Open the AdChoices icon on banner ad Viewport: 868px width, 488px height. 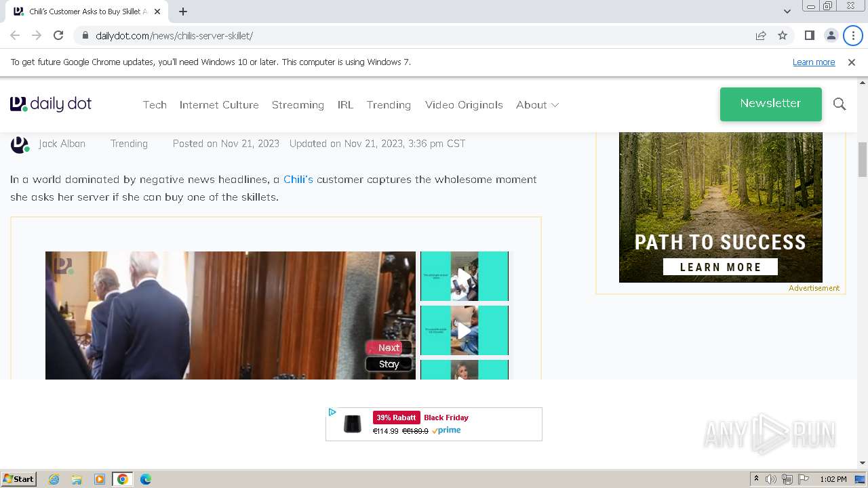pyautogui.click(x=332, y=412)
